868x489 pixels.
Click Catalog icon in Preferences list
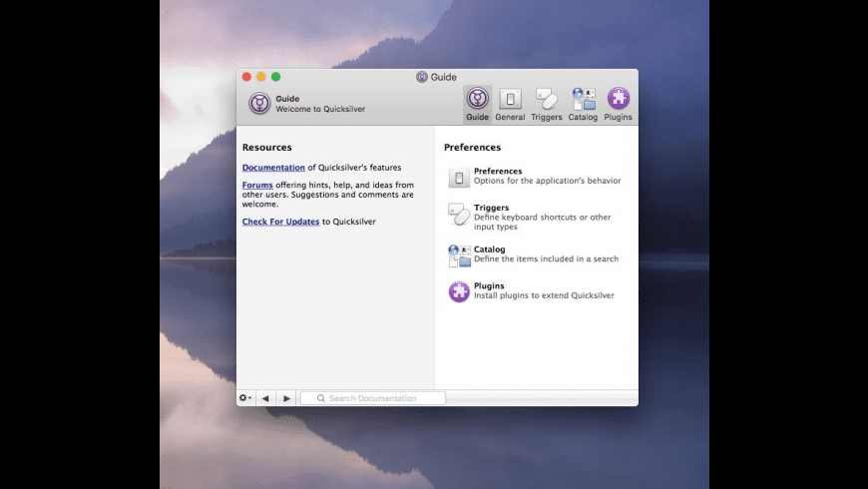pos(459,255)
